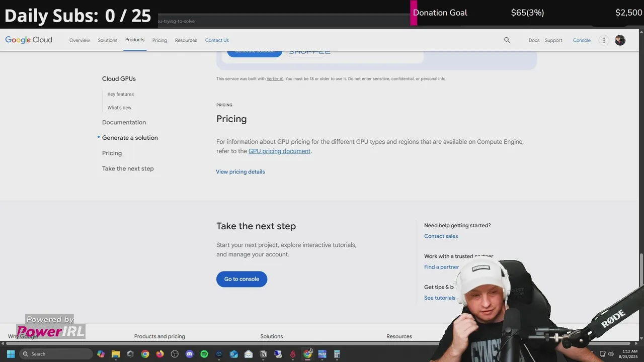The width and height of the screenshot is (644, 362).
Task: Click the main Pricing section heading
Action: tap(231, 119)
